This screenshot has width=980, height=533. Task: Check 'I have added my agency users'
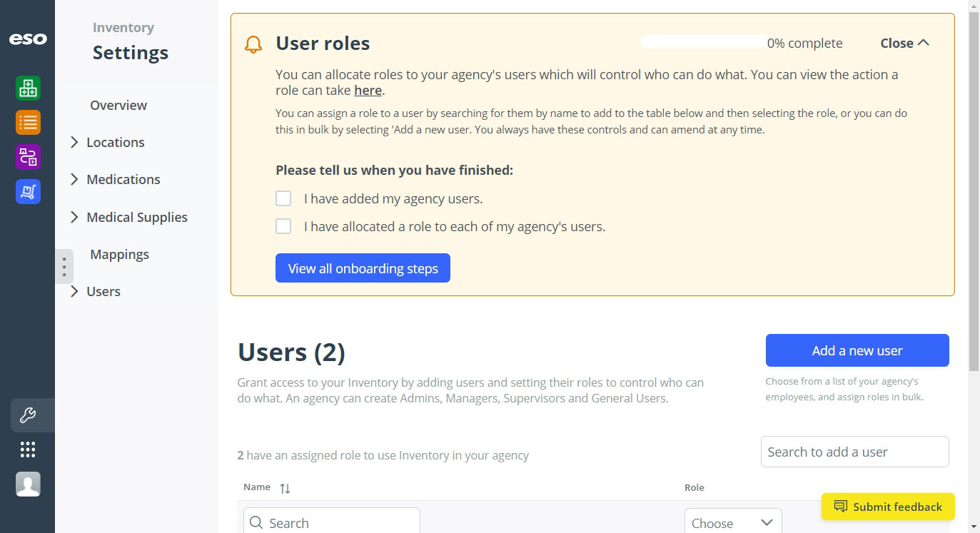coord(283,198)
